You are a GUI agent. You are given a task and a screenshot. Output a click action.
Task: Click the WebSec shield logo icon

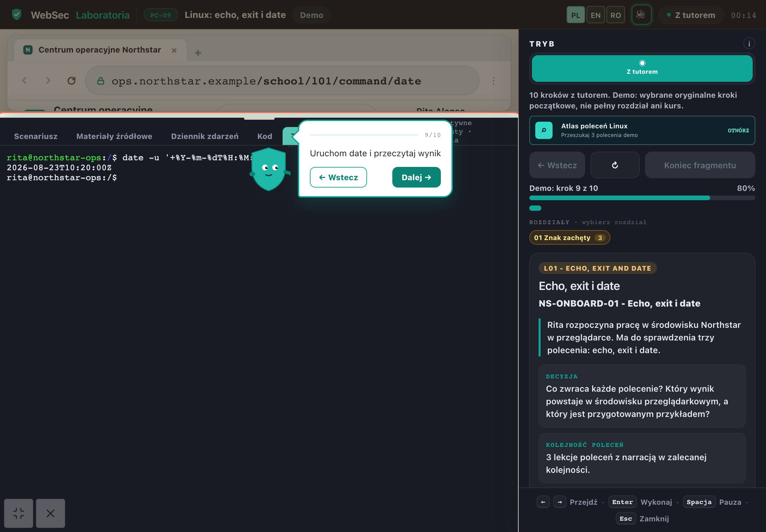pos(17,15)
